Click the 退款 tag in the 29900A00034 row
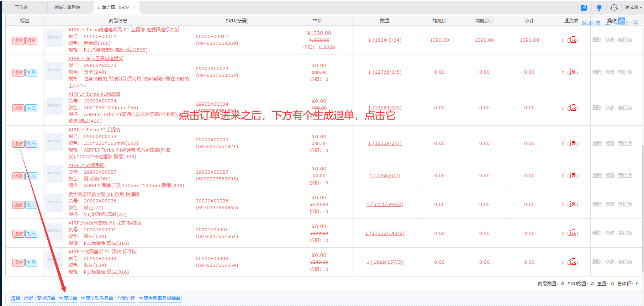Viewport: 644px width, 306px height. pyautogui.click(x=19, y=108)
